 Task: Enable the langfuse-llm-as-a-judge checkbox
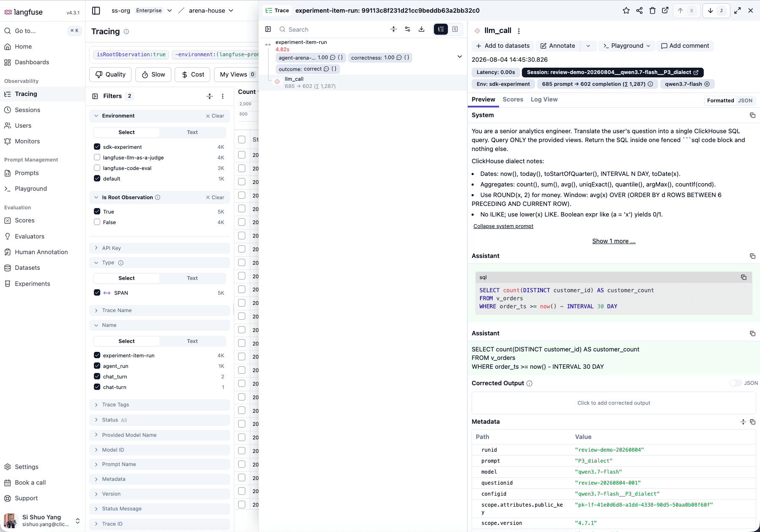[x=97, y=157]
